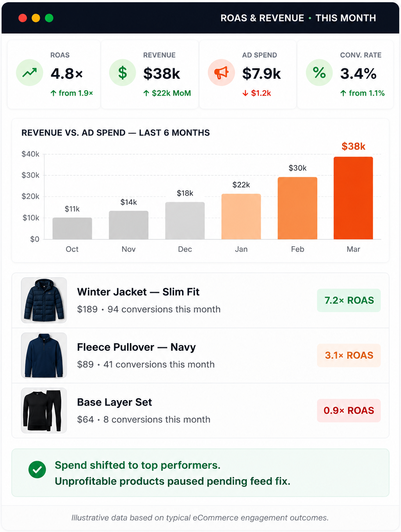
Task: Click the ROAS trending-up arrow icon
Action: [x=29, y=73]
